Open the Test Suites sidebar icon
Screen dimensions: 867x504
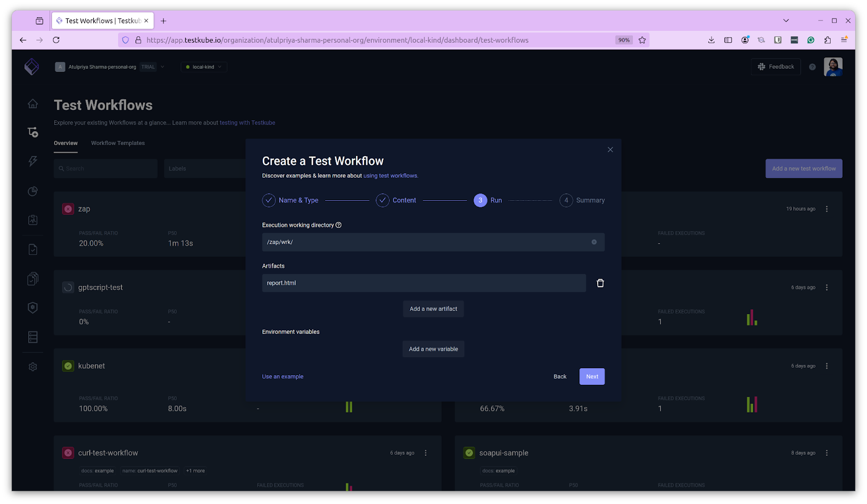33,279
